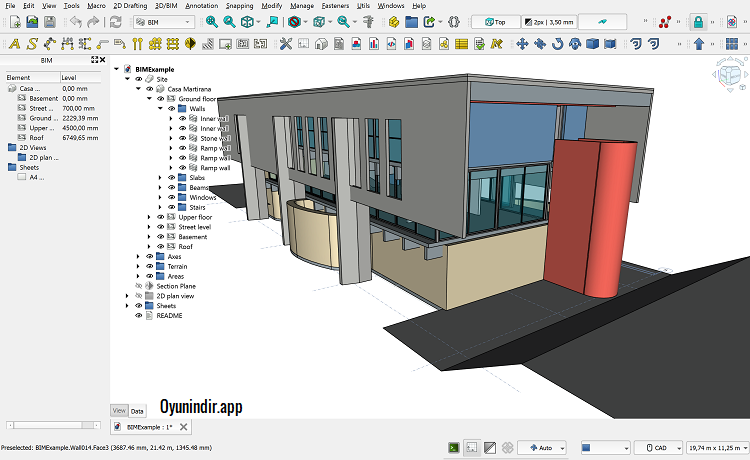Toggle visibility eye of Site
Viewport: 750px width, 460px height.
[x=139, y=79]
